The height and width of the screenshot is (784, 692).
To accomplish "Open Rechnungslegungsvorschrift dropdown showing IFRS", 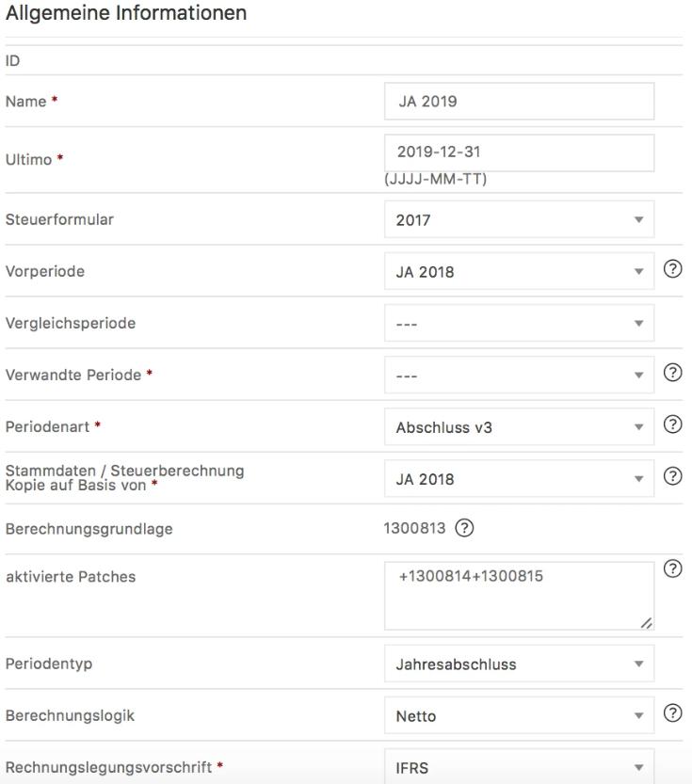I will (x=519, y=767).
